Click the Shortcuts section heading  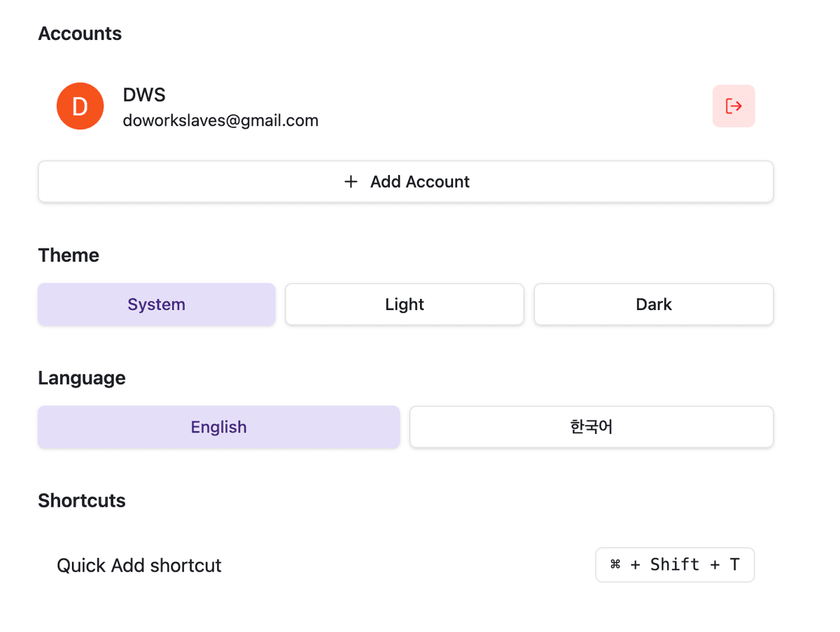[x=81, y=500]
